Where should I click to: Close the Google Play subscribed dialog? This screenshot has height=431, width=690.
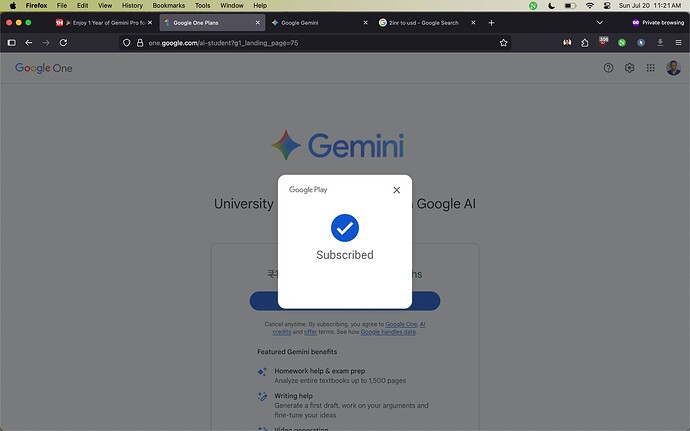pyautogui.click(x=396, y=190)
